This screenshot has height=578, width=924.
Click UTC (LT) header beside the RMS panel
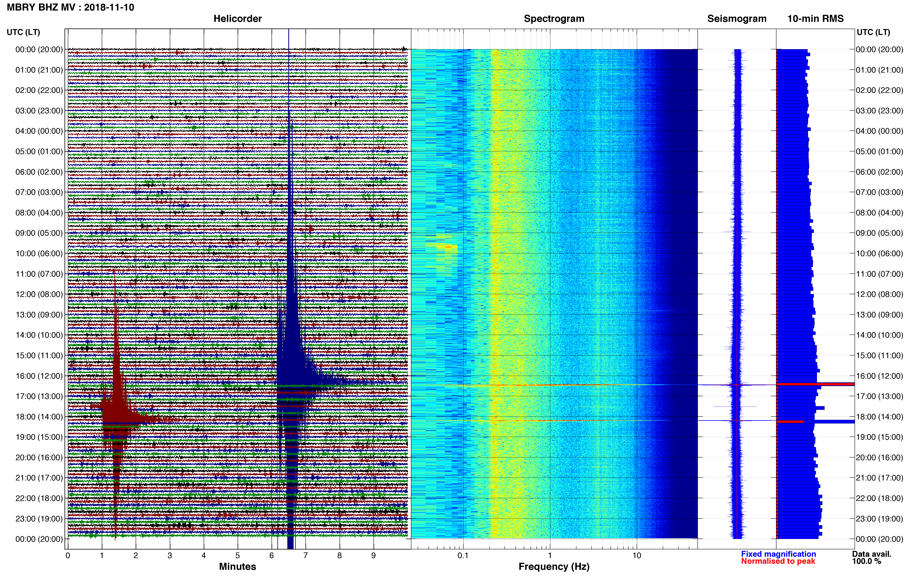[873, 32]
